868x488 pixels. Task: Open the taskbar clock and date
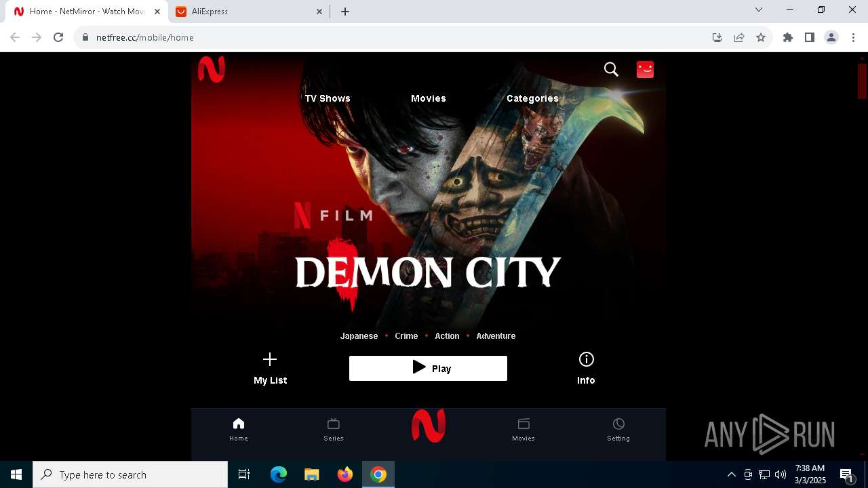click(810, 474)
